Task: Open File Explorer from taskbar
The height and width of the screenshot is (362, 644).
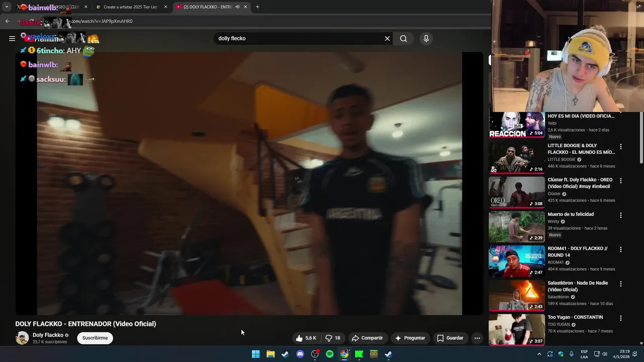Action: 270,354
